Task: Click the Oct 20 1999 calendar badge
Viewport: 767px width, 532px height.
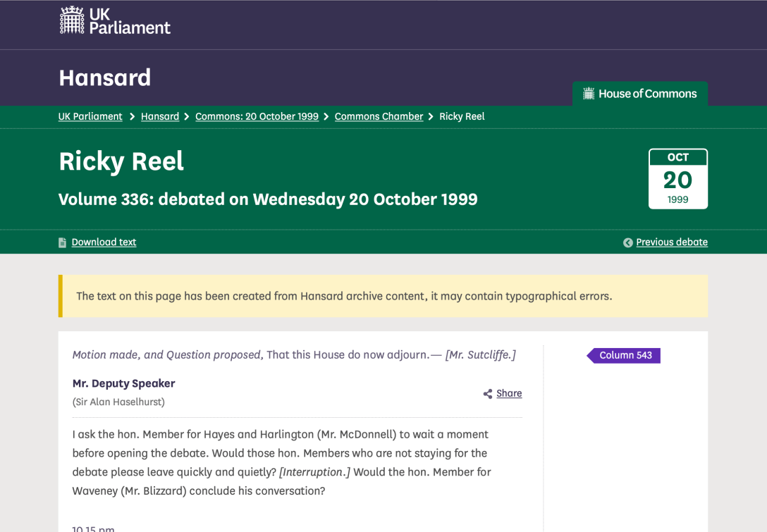Action: (x=677, y=179)
